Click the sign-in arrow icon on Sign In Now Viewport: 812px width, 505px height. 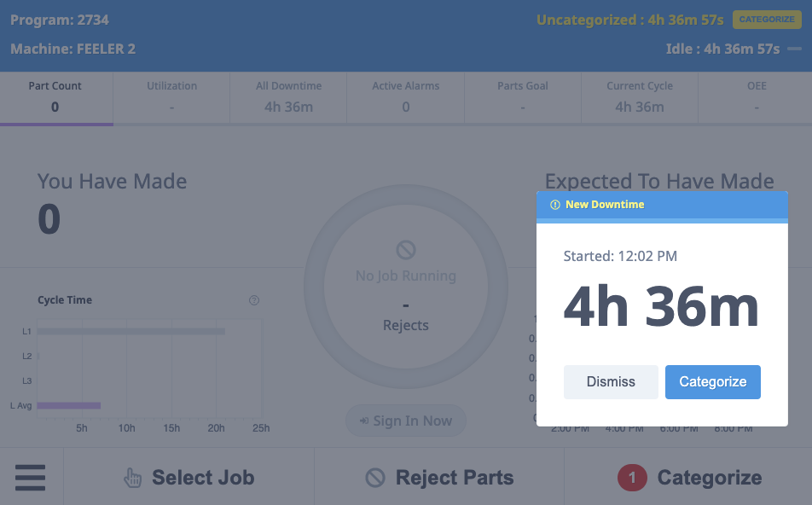tap(362, 421)
